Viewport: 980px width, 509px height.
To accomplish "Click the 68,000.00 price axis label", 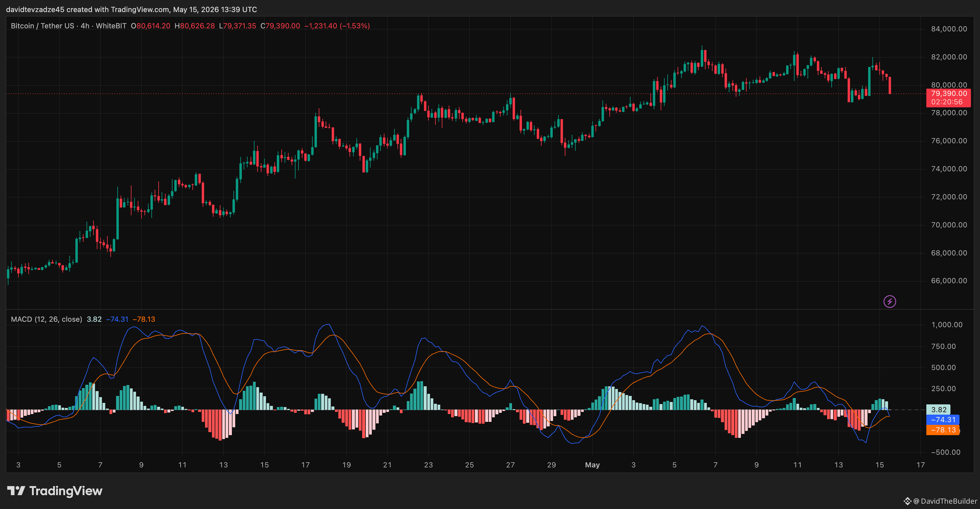I will [x=949, y=253].
